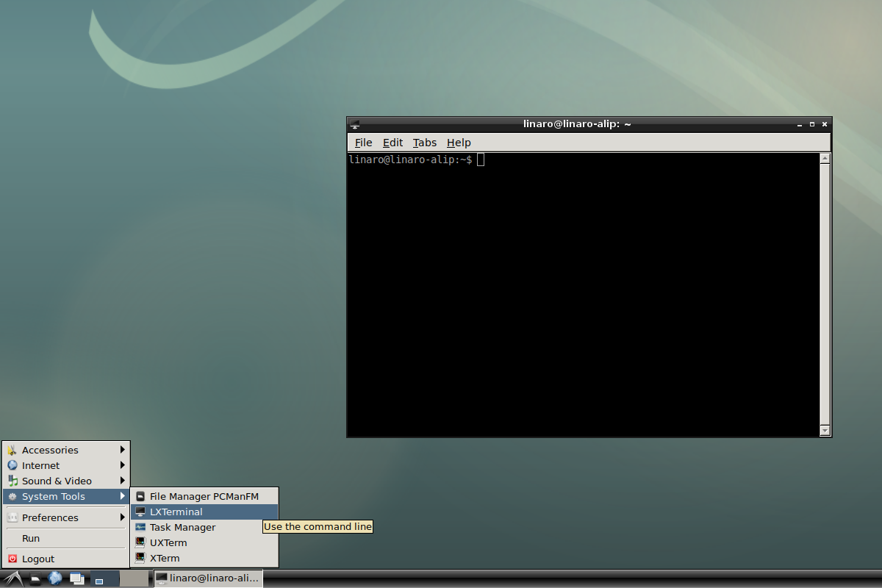Image resolution: width=882 pixels, height=588 pixels.
Task: Select the UXTerm icon in System Tools
Action: pos(140,542)
